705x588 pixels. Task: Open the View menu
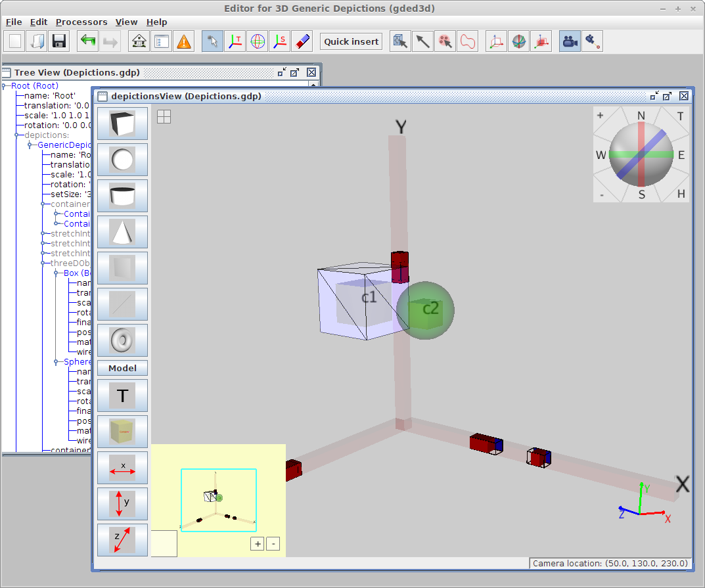pyautogui.click(x=126, y=22)
